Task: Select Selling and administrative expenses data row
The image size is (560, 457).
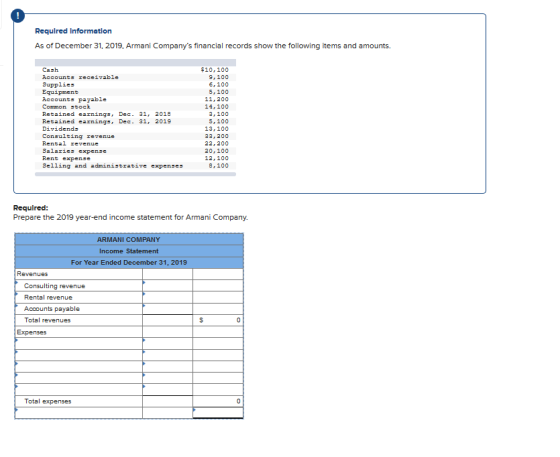Action: click(135, 166)
